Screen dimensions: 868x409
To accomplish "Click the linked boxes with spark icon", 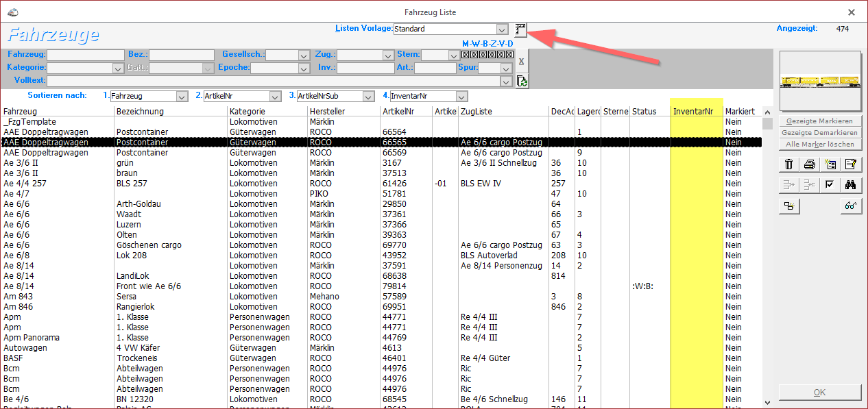I will (x=788, y=206).
